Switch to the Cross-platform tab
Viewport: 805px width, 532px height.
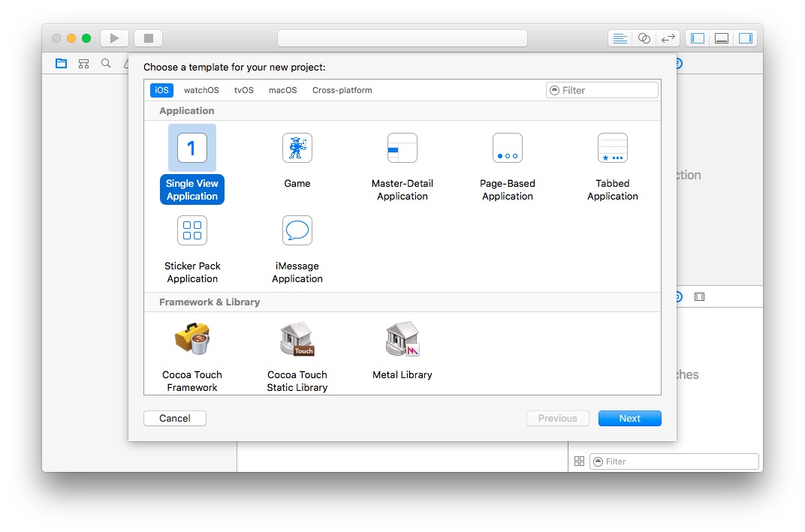342,90
